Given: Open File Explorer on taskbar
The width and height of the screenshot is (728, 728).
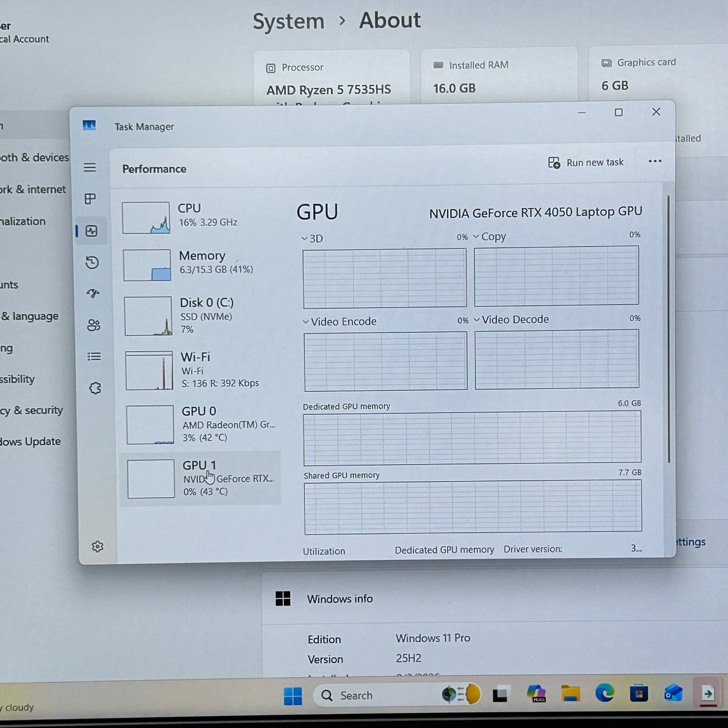Looking at the screenshot, I should pyautogui.click(x=570, y=693).
